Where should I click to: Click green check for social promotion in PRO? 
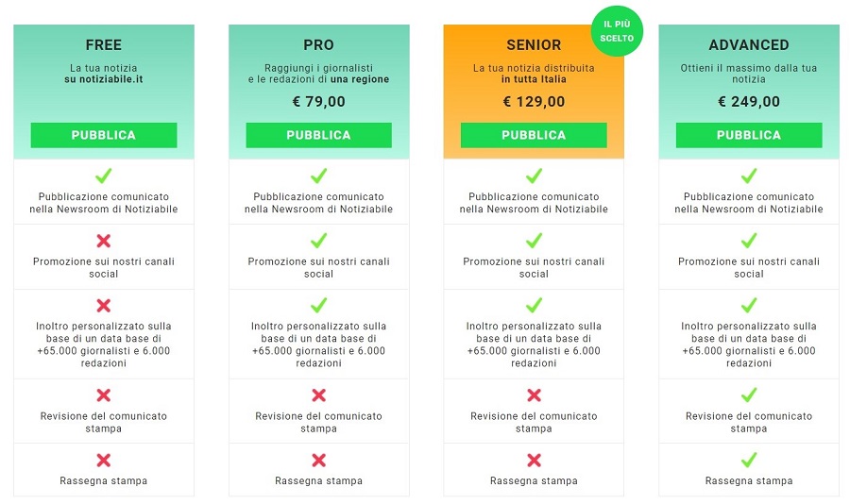coord(319,241)
